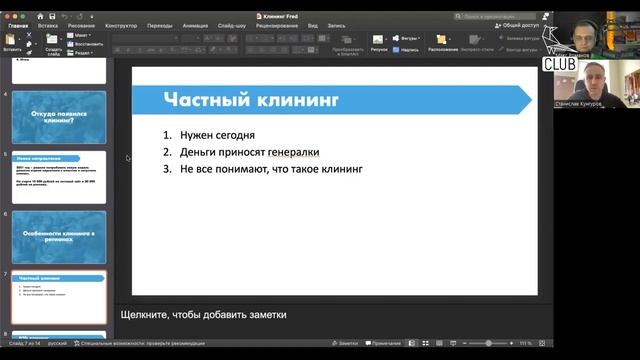Select the Откуда появился клининг slide thumbnail

59,117
